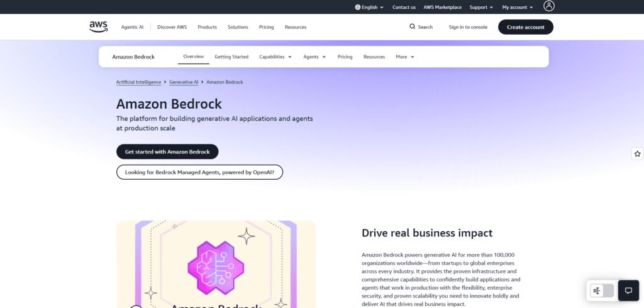Select the Bedrock Resources tab
The height and width of the screenshot is (308, 644).
coord(374,57)
